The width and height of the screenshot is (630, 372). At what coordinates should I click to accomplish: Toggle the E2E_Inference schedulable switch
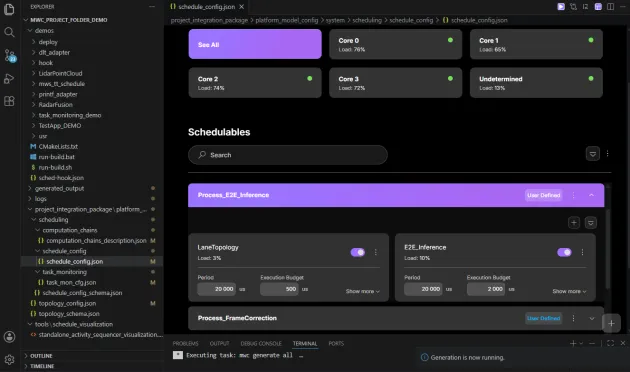click(564, 252)
